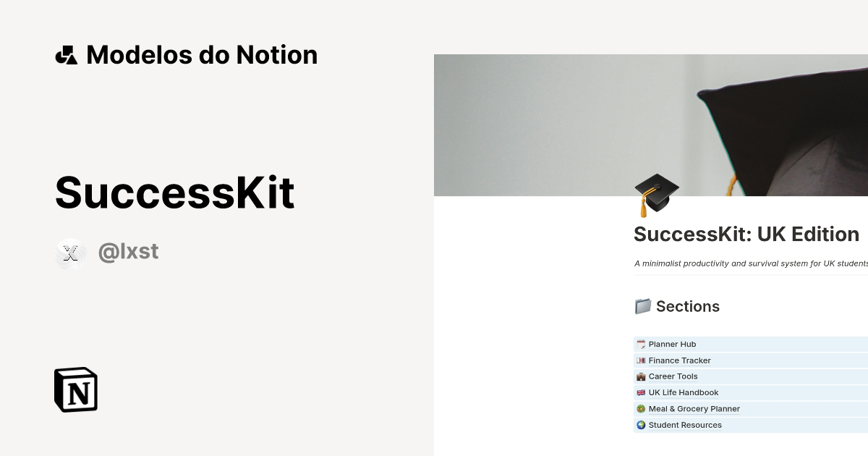868x456 pixels.
Task: Click the calendar icon beside Planner Hub
Action: pyautogui.click(x=640, y=344)
